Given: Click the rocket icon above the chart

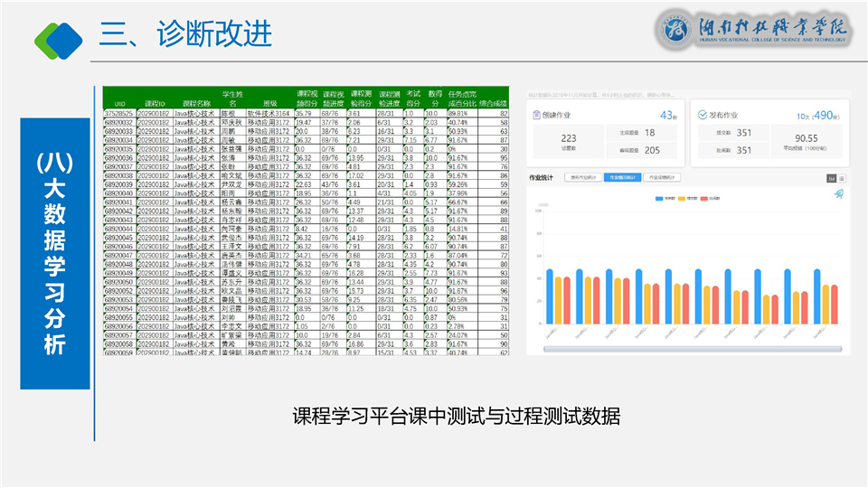Looking at the screenshot, I should [838, 193].
